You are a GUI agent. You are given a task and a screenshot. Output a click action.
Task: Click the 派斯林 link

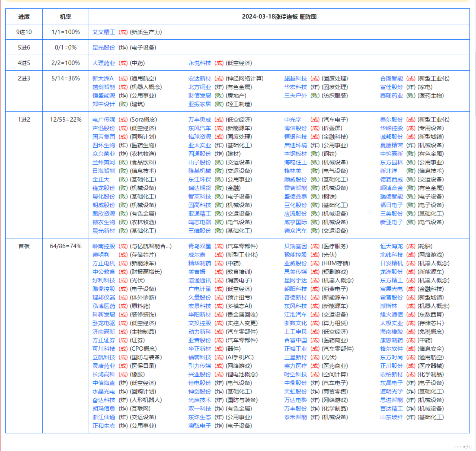pyautogui.click(x=389, y=306)
